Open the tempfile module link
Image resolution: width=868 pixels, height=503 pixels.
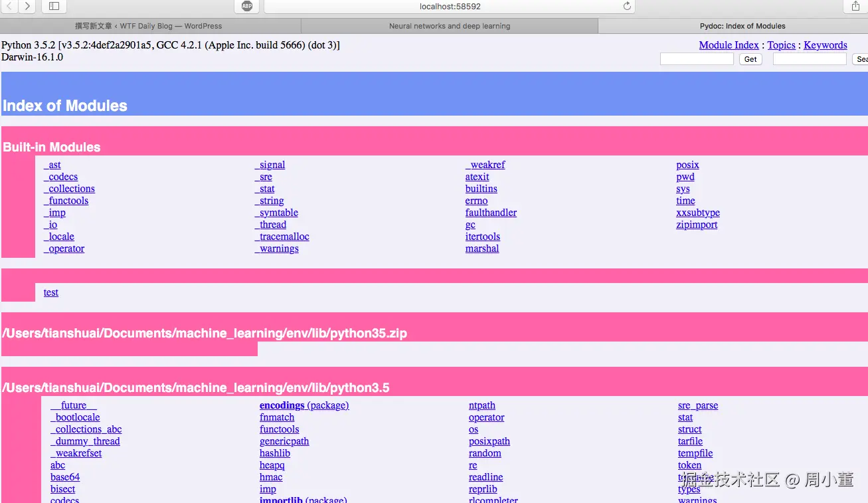click(x=695, y=453)
